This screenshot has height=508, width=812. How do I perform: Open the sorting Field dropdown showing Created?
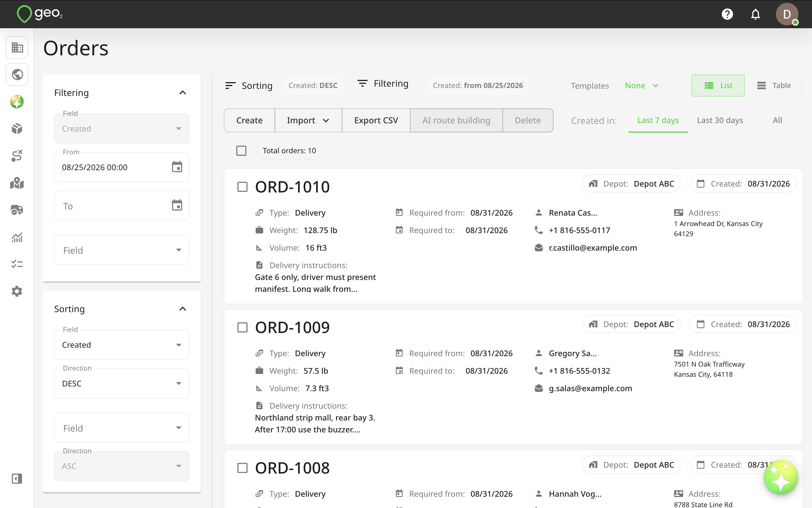122,345
